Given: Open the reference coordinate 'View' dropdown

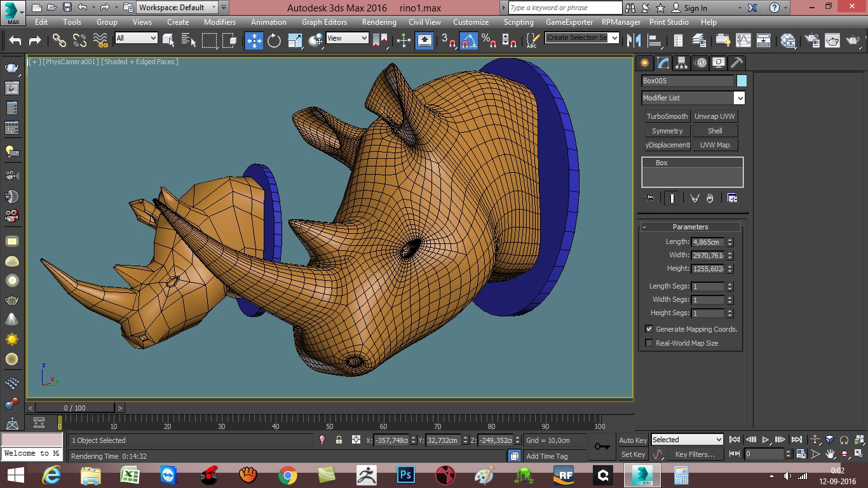Looking at the screenshot, I should [363, 38].
